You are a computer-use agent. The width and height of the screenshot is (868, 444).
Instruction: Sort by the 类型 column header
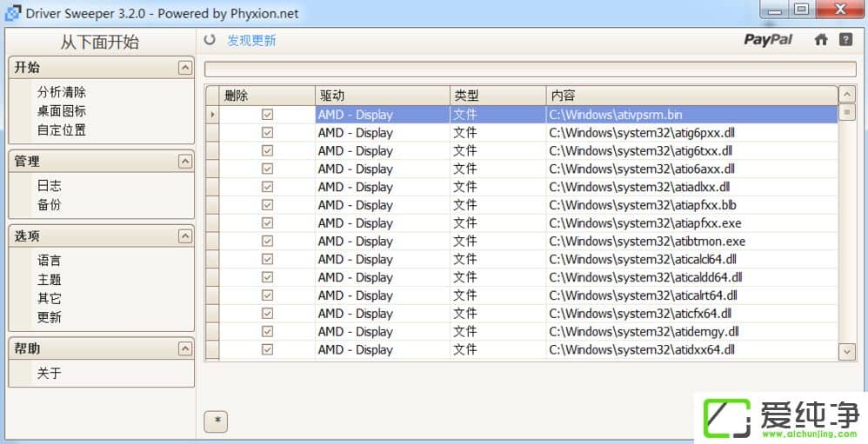click(498, 95)
